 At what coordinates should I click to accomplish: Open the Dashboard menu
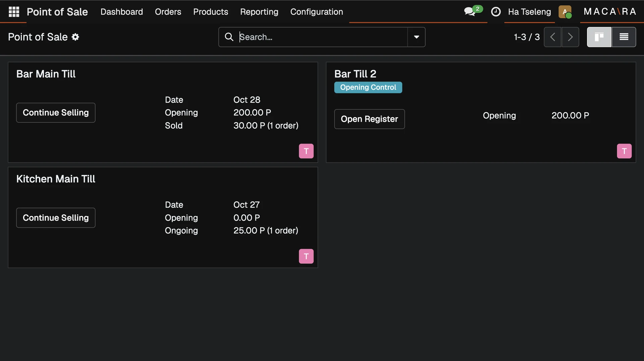pos(122,12)
